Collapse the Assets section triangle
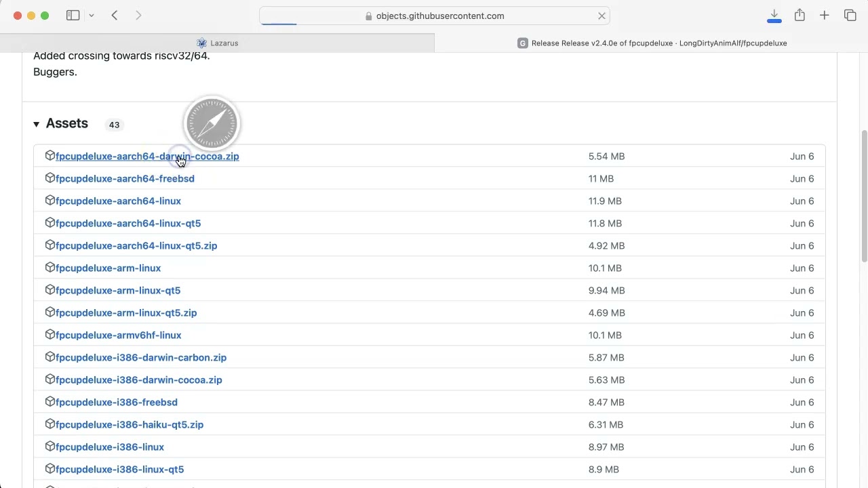The width and height of the screenshot is (868, 488). pos(36,124)
